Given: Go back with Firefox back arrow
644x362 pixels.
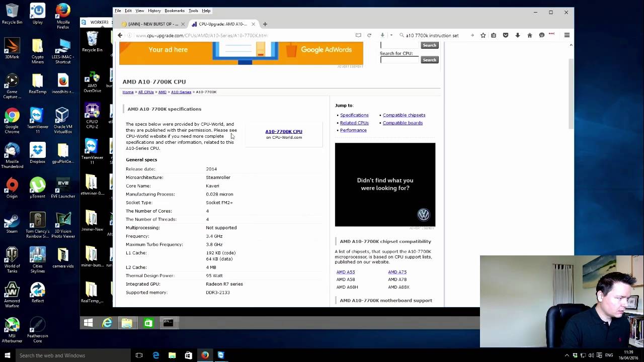Looking at the screenshot, I should pos(120,35).
